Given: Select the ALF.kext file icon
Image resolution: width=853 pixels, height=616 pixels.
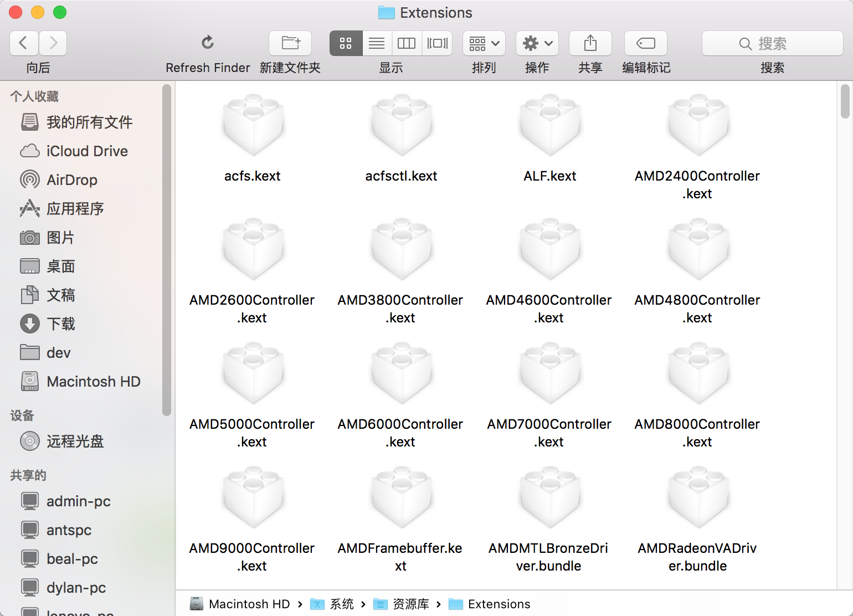Looking at the screenshot, I should click(x=550, y=125).
